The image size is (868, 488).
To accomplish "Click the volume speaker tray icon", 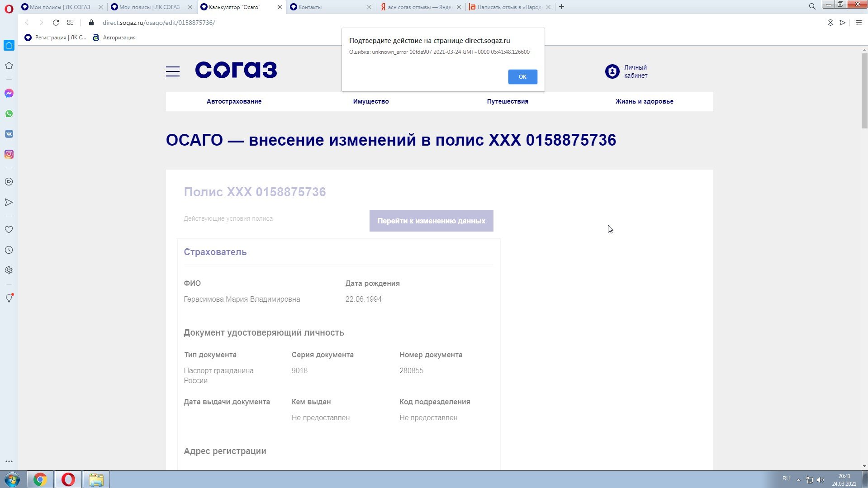I will (x=821, y=480).
